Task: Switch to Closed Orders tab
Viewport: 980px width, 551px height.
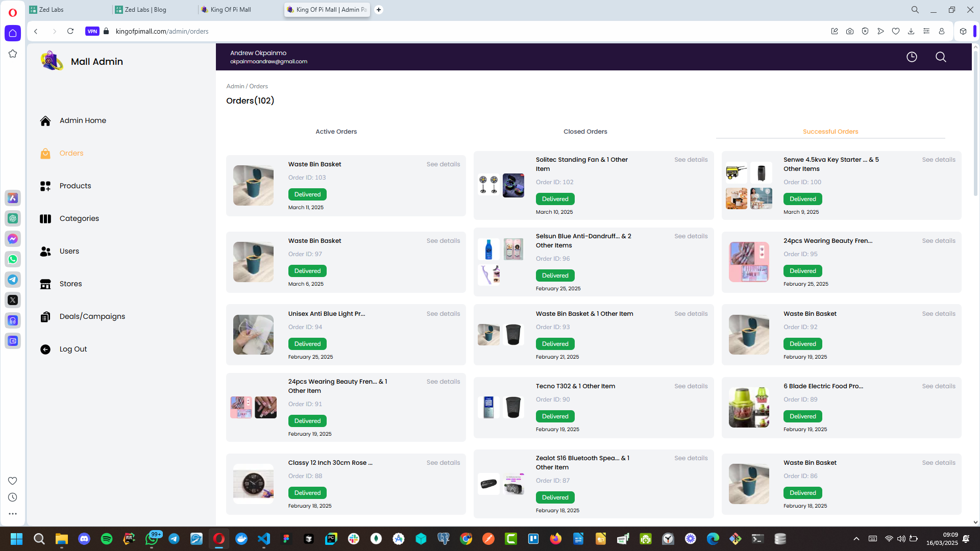Action: pos(585,132)
